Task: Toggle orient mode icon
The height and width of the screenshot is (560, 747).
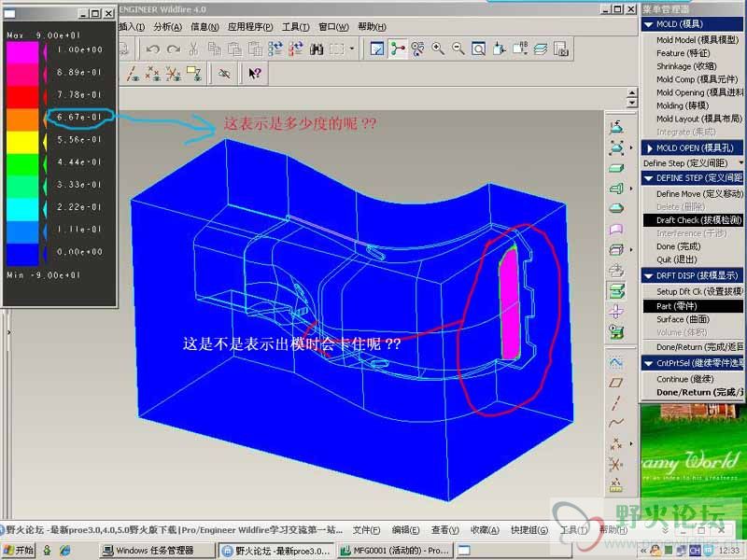Action: point(417,49)
